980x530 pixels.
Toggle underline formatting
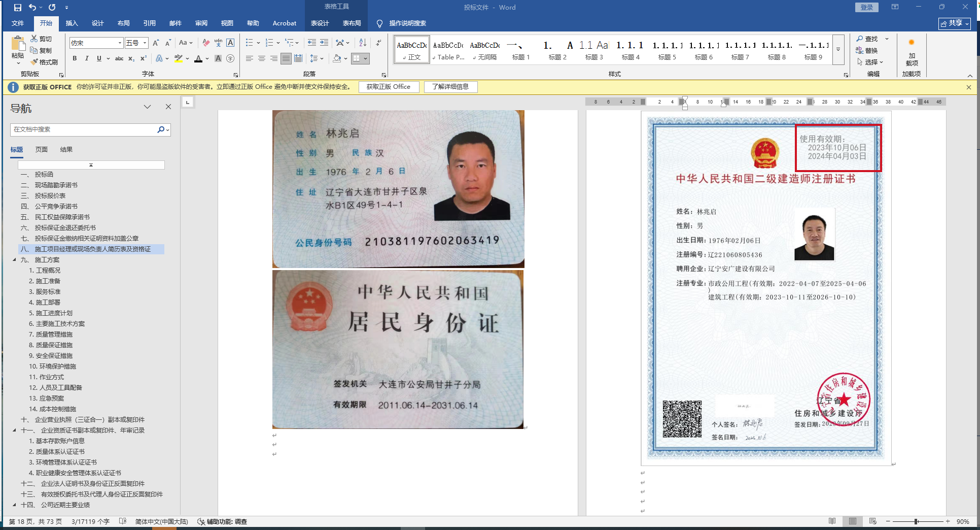click(x=99, y=58)
